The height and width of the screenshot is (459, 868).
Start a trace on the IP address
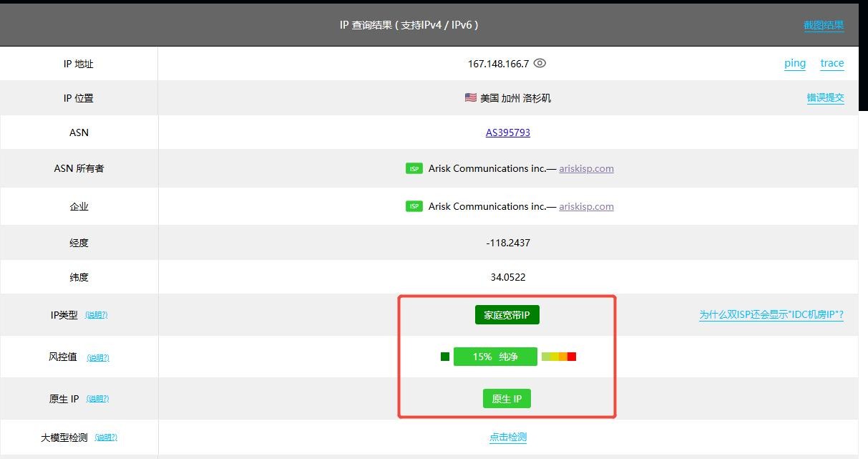832,63
